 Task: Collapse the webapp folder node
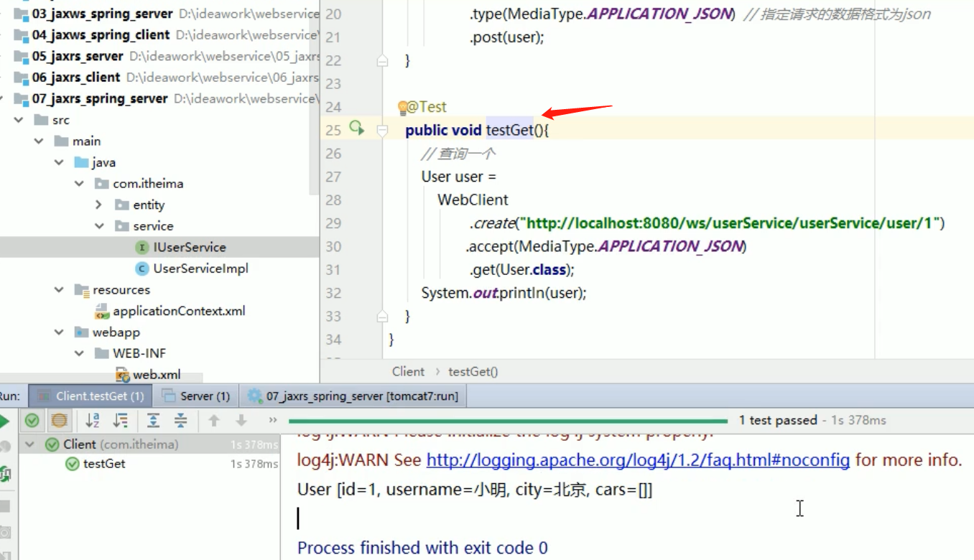tap(59, 332)
